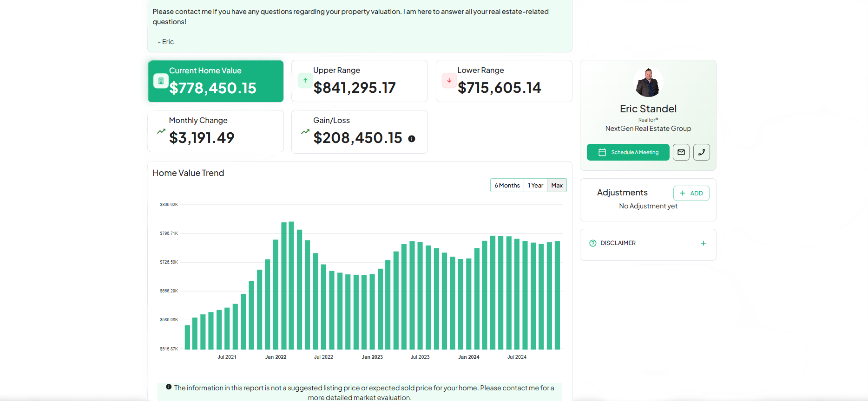Click the Gain/Loss value $208,450.15

pyautogui.click(x=358, y=137)
